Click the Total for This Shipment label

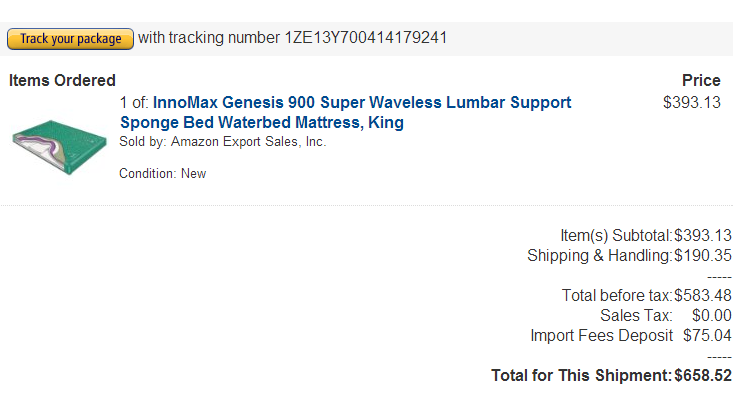[x=582, y=376]
